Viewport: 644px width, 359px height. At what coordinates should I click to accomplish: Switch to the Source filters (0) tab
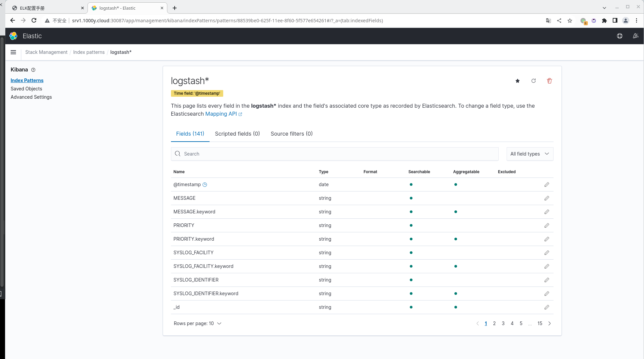click(x=291, y=134)
